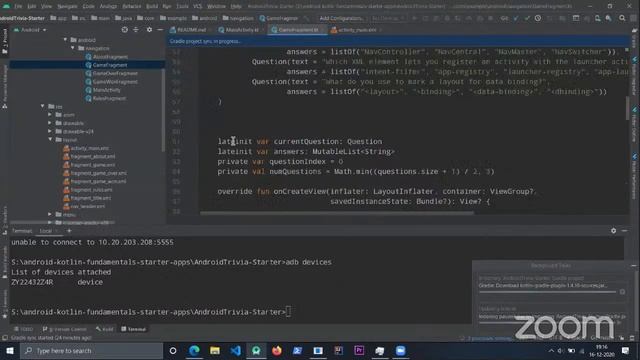Screen dimensions: 640x360
Task: Open the TODO tool window
Action: (24, 329)
